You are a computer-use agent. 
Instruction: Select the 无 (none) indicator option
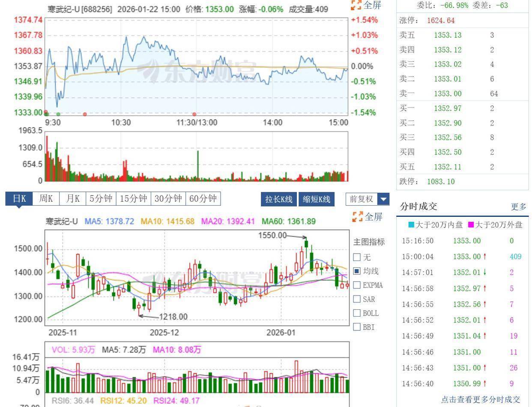click(357, 257)
